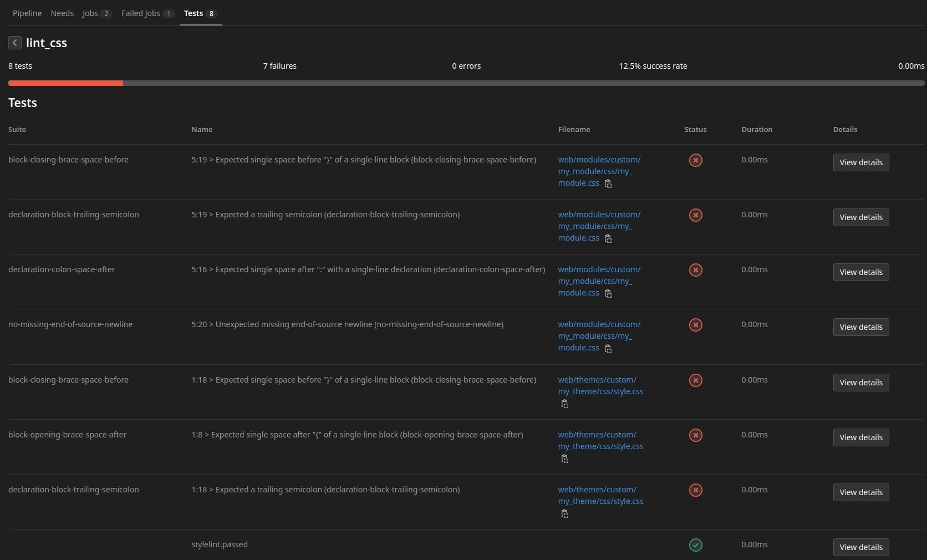Viewport: 927px width, 560px height.
Task: Click the 'lint_css' heading
Action: tap(47, 43)
